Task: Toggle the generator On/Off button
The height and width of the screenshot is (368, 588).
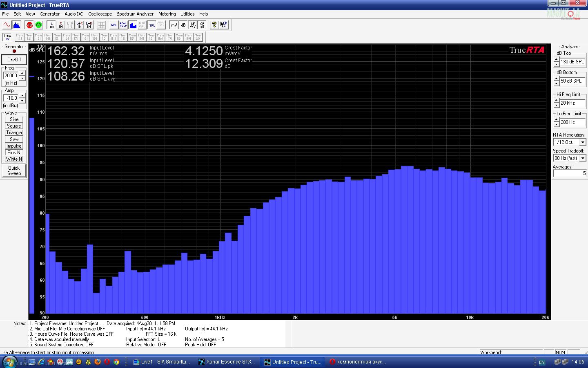Action: 14,60
